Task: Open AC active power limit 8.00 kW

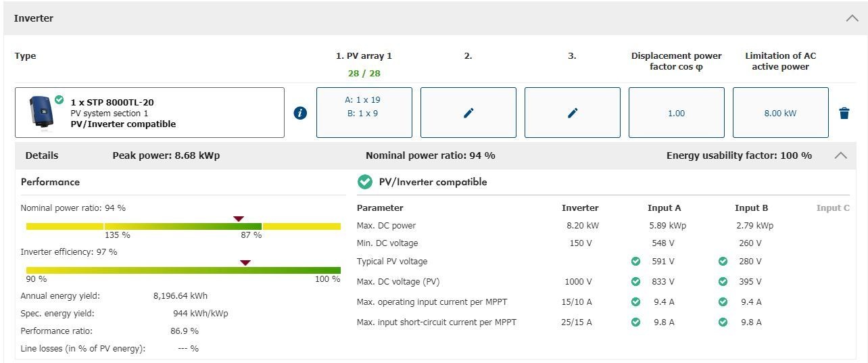Action: 780,113
